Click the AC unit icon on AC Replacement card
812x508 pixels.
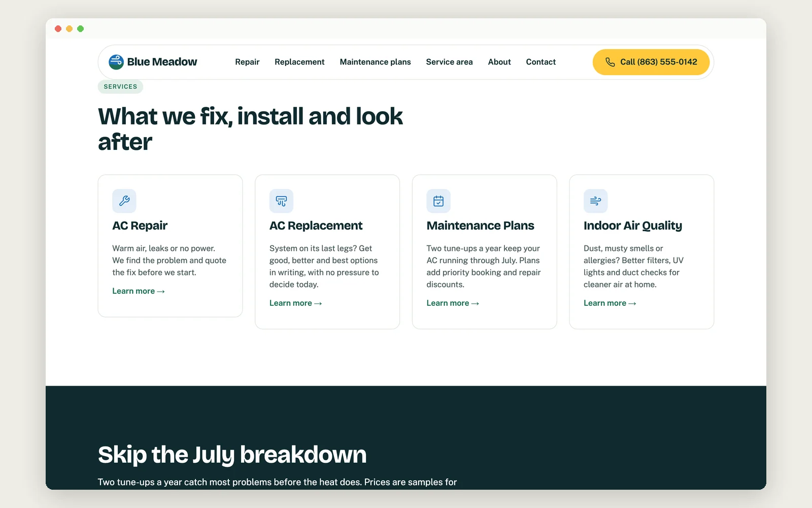click(281, 201)
